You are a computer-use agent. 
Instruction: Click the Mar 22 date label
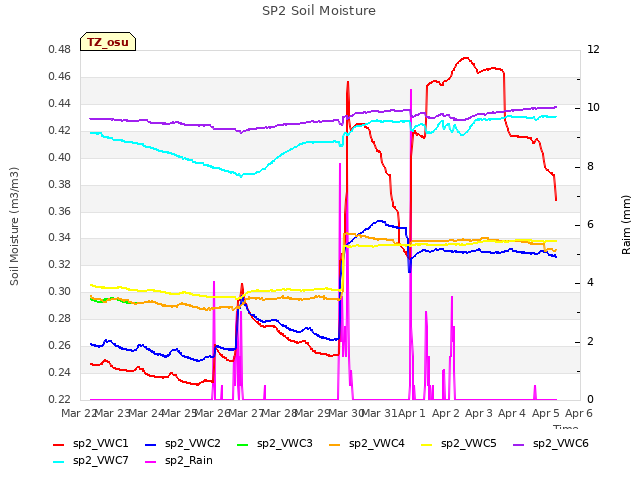(79, 414)
